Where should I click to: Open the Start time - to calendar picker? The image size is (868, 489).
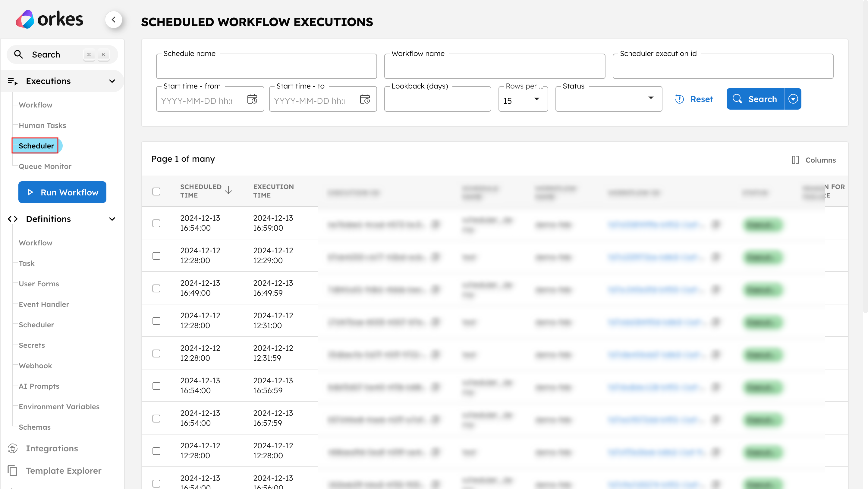pyautogui.click(x=365, y=99)
